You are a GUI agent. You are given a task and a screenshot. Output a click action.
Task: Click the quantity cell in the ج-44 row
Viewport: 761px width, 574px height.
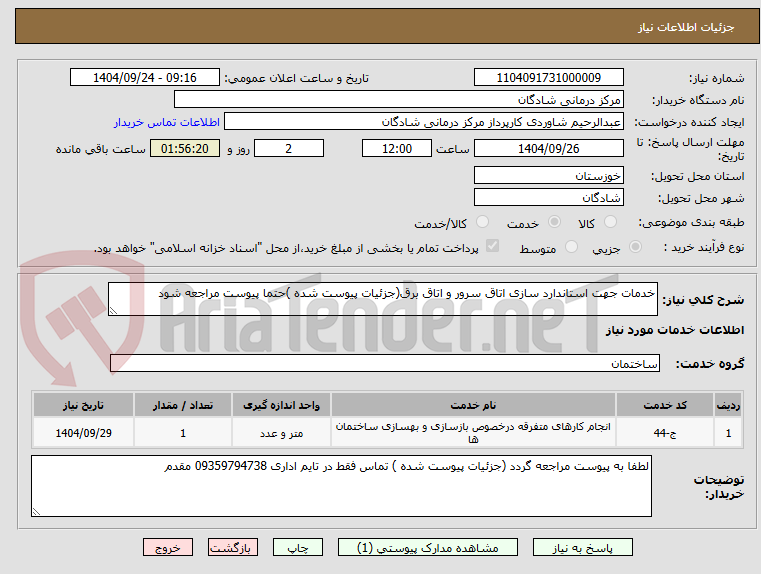[183, 433]
